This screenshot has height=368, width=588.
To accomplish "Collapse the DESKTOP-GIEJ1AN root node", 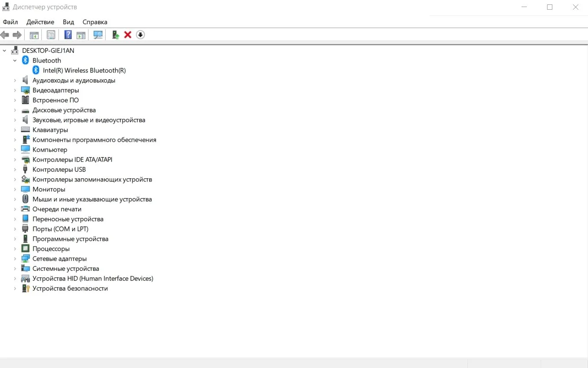I will [4, 51].
